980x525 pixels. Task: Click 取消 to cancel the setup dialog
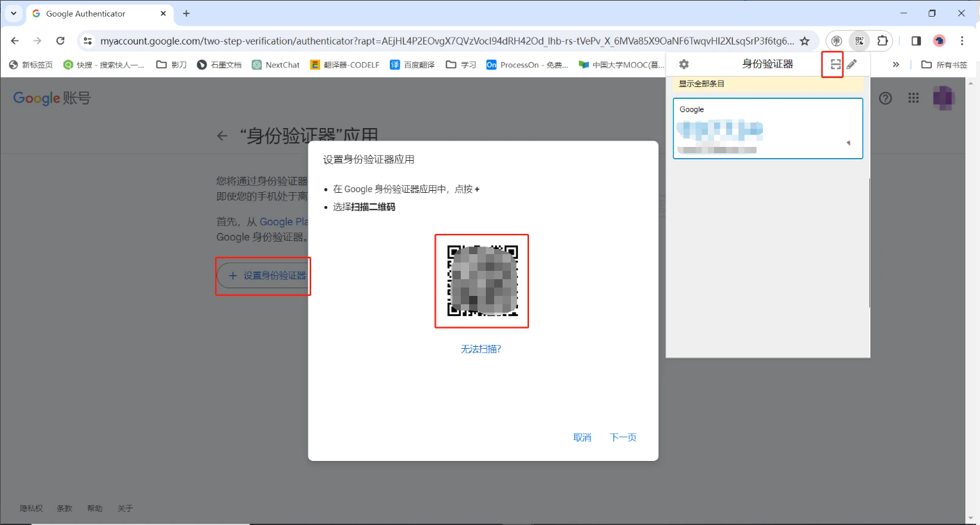point(582,437)
